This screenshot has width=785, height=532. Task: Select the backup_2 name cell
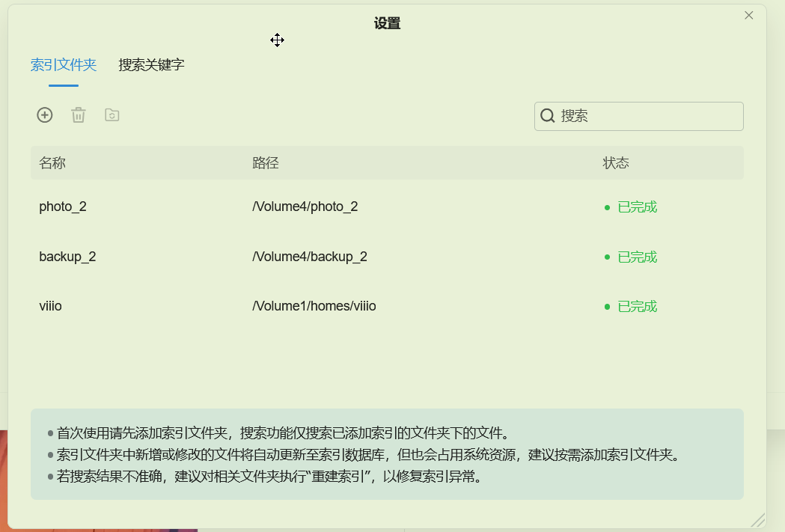67,257
